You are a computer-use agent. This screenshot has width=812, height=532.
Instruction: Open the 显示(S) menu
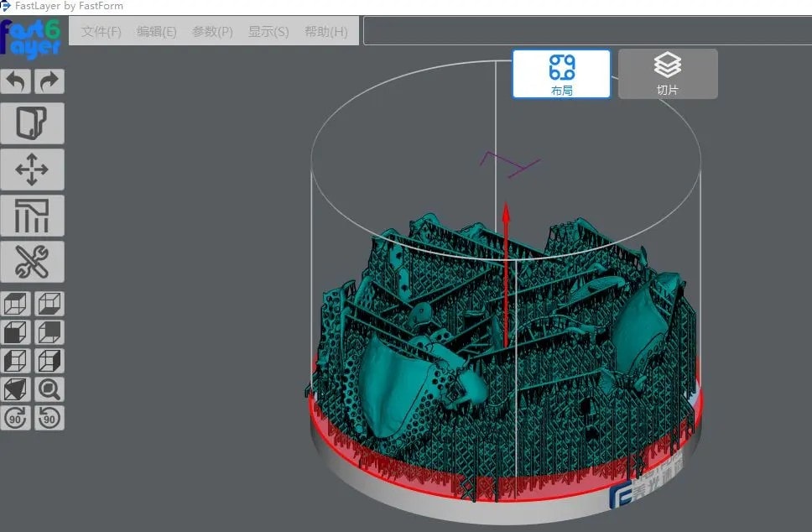click(x=268, y=32)
